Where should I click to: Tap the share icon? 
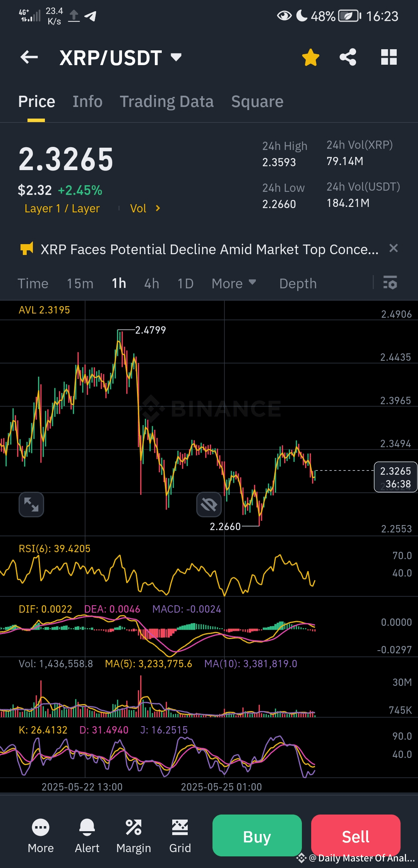coord(348,57)
